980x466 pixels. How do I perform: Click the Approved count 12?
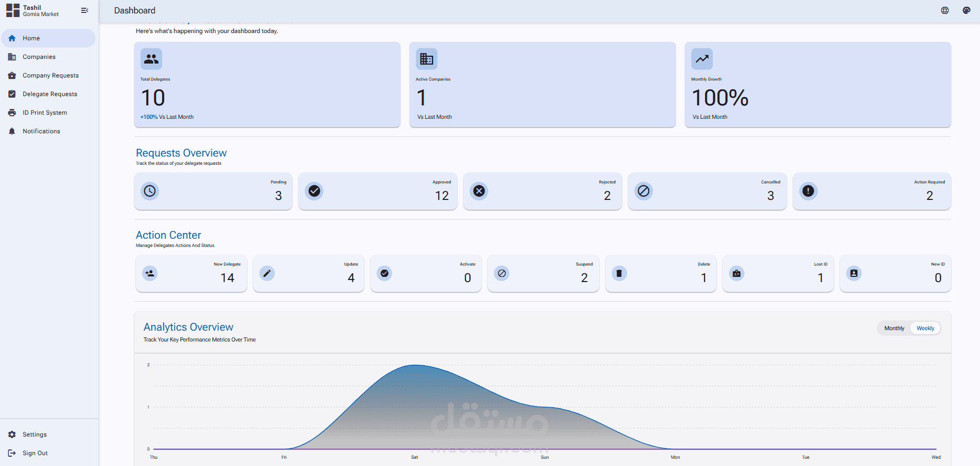(442, 196)
